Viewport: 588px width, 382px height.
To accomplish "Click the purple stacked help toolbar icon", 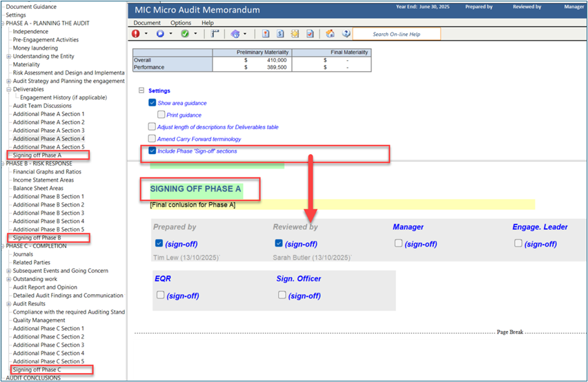I will (235, 34).
